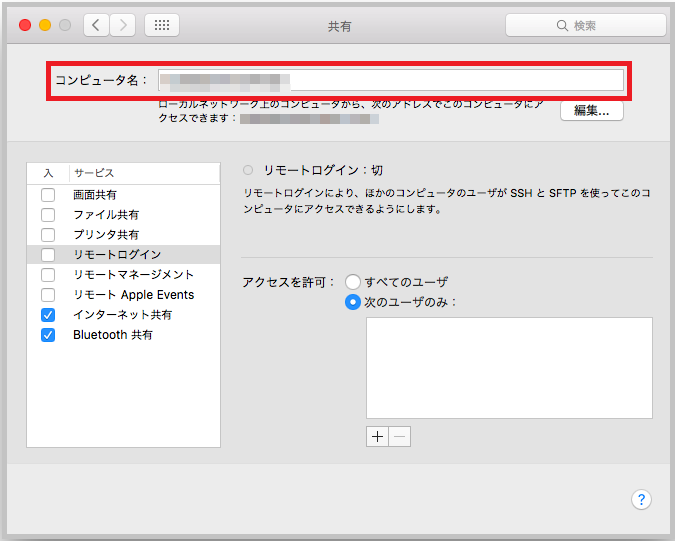Show all preferences grid icon
This screenshot has height=541, width=675.
coord(162,25)
